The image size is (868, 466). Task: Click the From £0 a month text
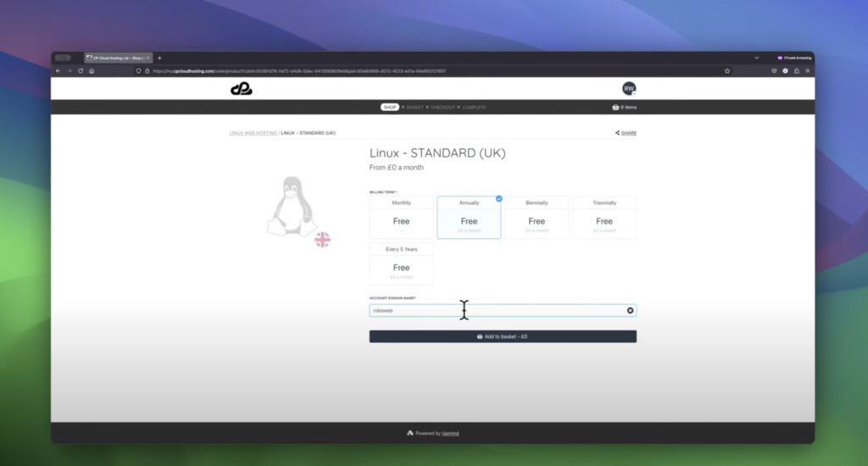[x=397, y=167]
